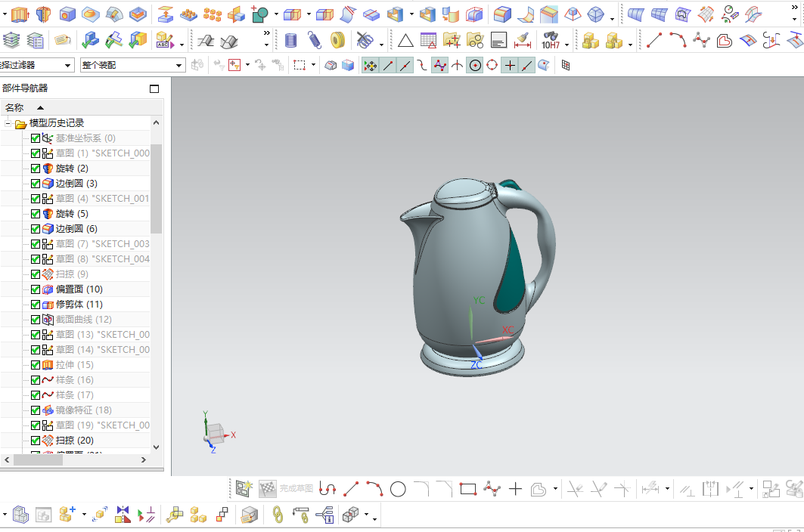
Task: Collapse the 模型历史记录 tree node
Action: (8, 123)
